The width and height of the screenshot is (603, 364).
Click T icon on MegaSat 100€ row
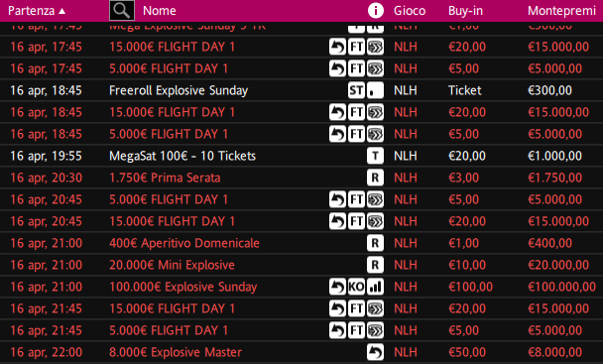coord(375,156)
